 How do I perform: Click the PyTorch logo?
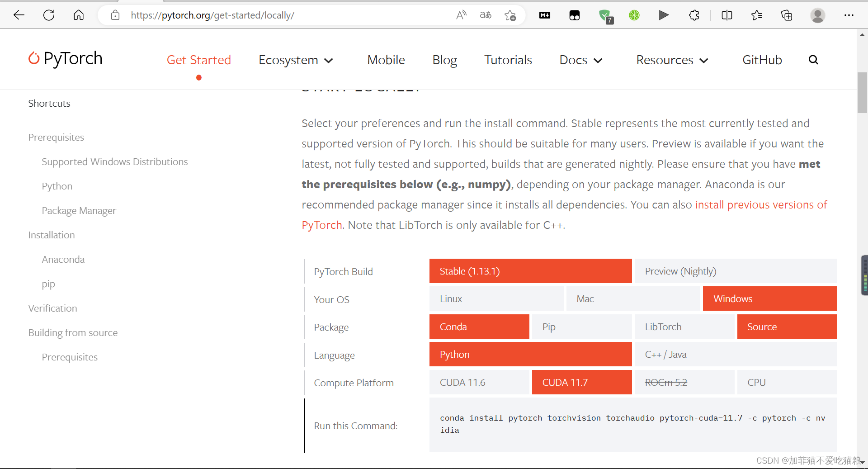[66, 58]
